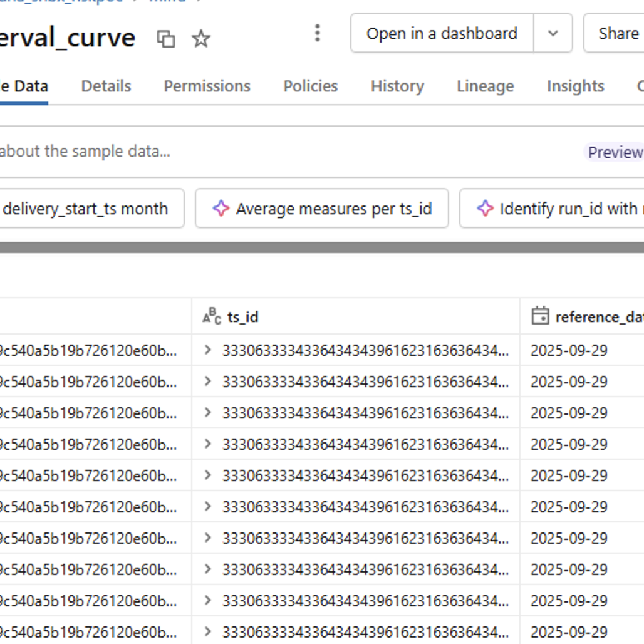This screenshot has width=644, height=644.
Task: Click sparkle icon on Identify run_id suggestion
Action: (485, 209)
